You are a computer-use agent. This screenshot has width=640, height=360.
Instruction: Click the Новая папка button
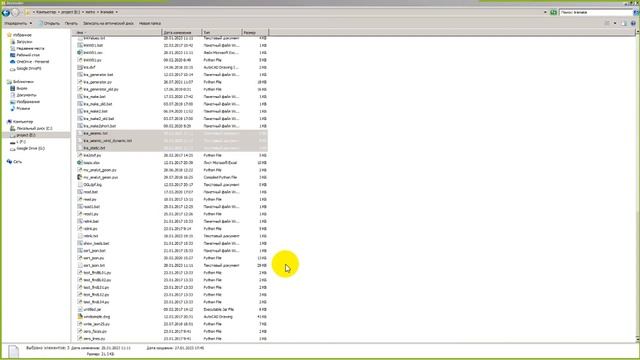tap(150, 23)
